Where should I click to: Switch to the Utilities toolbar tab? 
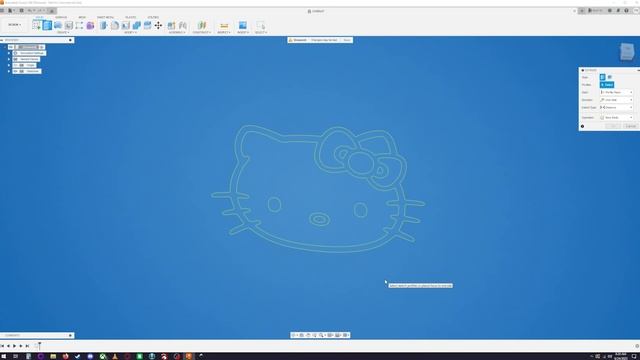(153, 17)
